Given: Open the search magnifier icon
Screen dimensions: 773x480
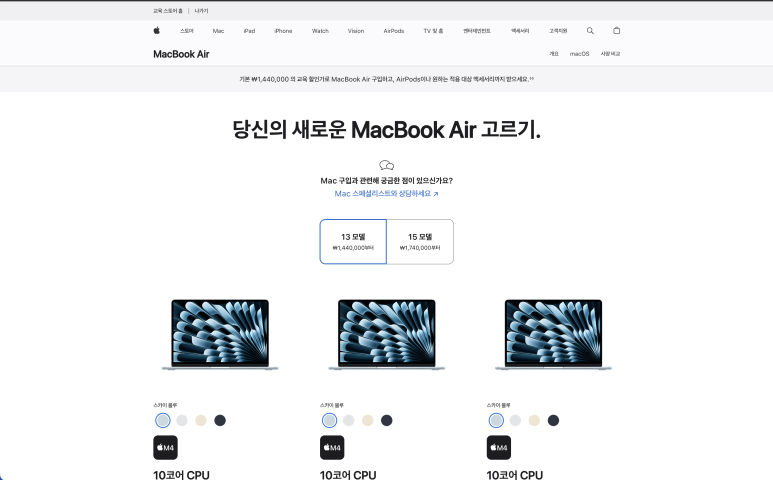Looking at the screenshot, I should tap(590, 31).
